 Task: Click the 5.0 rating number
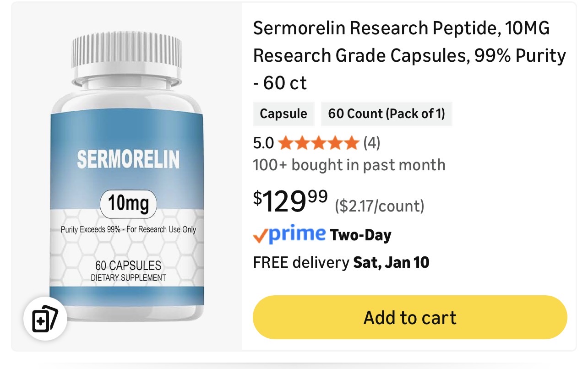(x=263, y=144)
